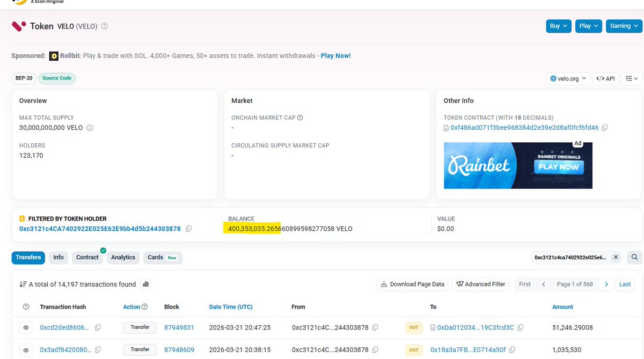Screen dimensions: 644x359
Task: Open To address 0xDa012034...19C3fcd3C
Action: (475, 327)
